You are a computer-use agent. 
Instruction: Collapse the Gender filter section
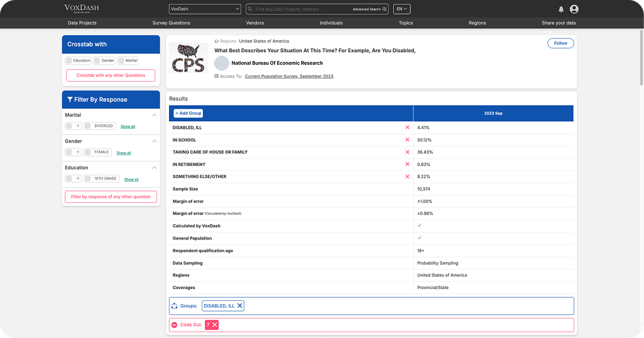tap(155, 141)
